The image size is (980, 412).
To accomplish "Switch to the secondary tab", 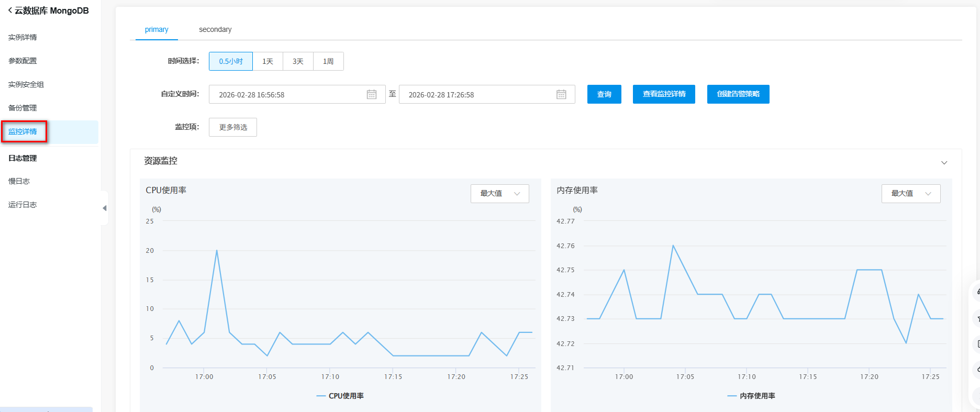I will click(215, 29).
